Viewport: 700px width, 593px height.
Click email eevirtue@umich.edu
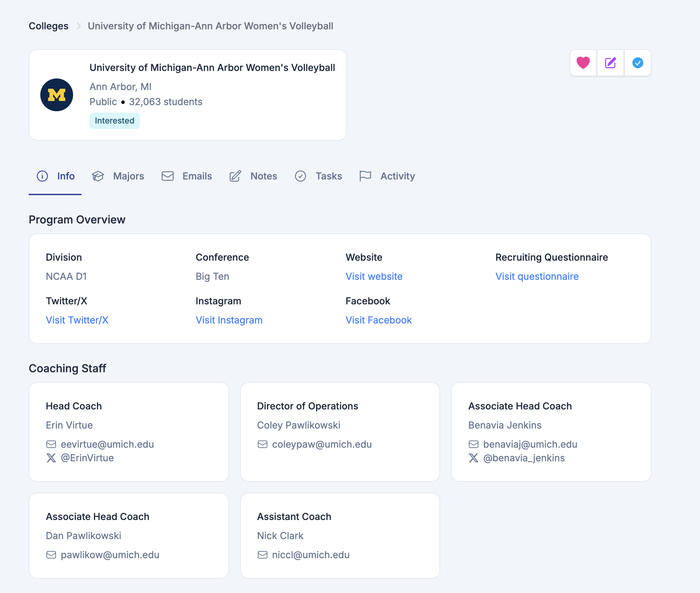(107, 444)
